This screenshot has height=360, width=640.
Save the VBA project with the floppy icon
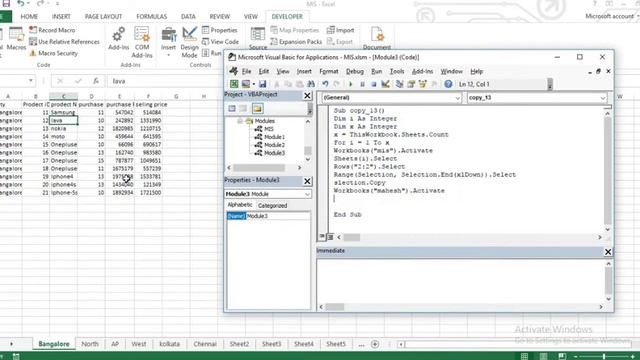point(262,84)
